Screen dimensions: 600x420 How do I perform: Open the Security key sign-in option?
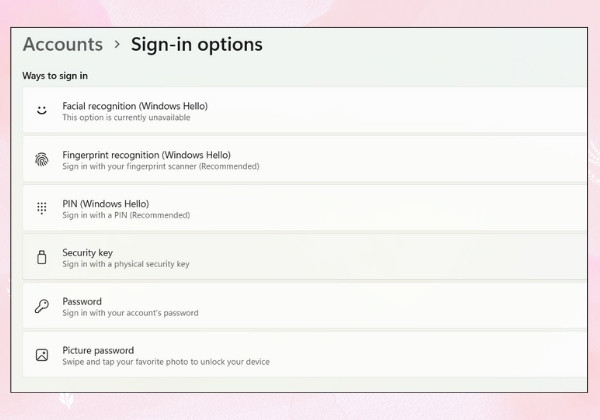pos(305,257)
